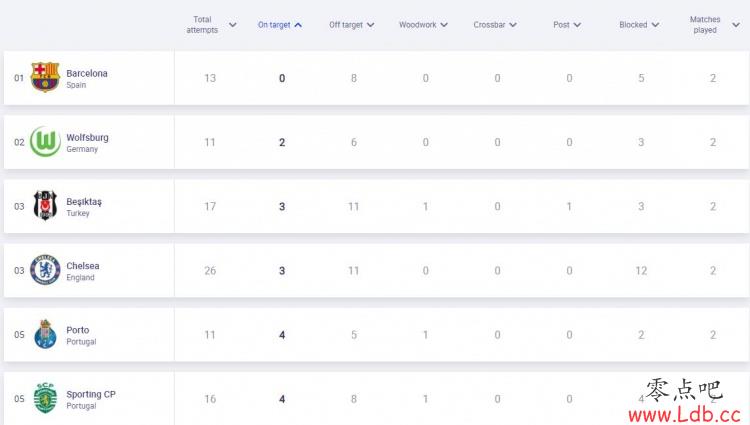Click Barcelona's on target value 0
This screenshot has height=425, width=750.
(x=282, y=78)
